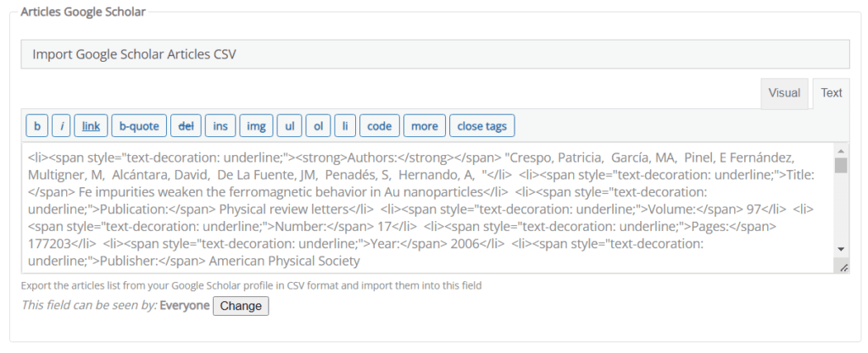
Task: Insert a list item with li
Action: [344, 126]
